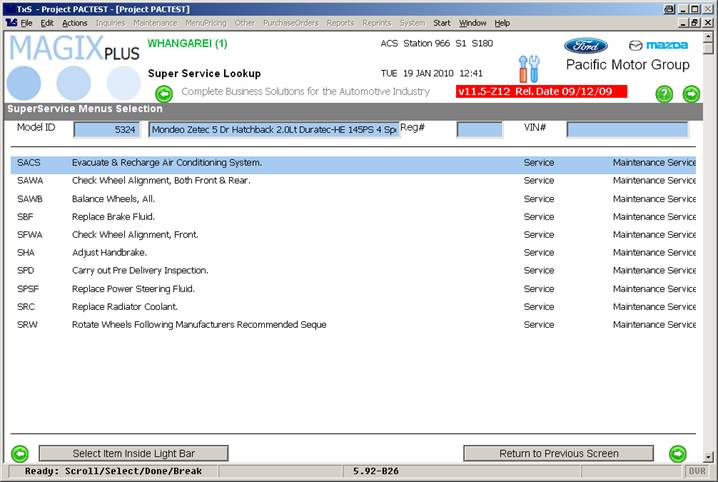Click the green back arrow near Super Service Lookup
This screenshot has height=482, width=718.
[x=164, y=94]
